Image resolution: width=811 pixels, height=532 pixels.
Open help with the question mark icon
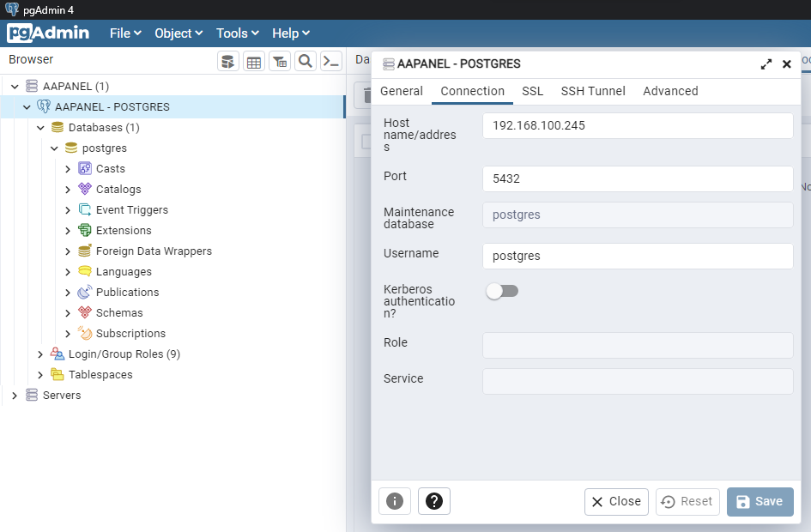[434, 501]
